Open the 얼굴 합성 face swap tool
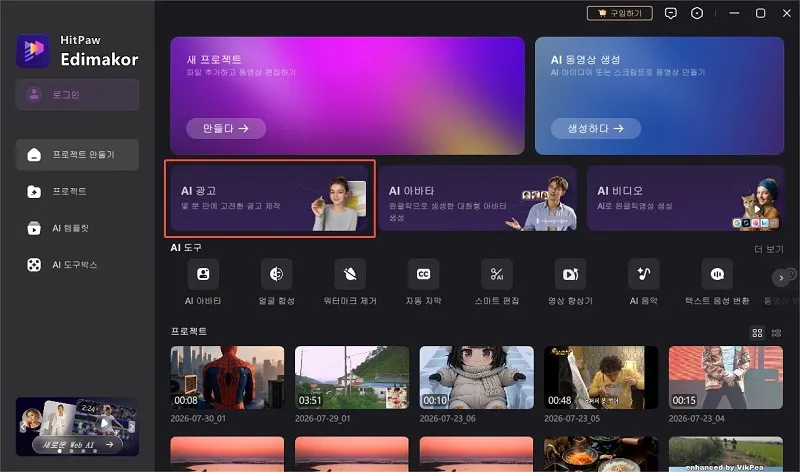 point(277,274)
